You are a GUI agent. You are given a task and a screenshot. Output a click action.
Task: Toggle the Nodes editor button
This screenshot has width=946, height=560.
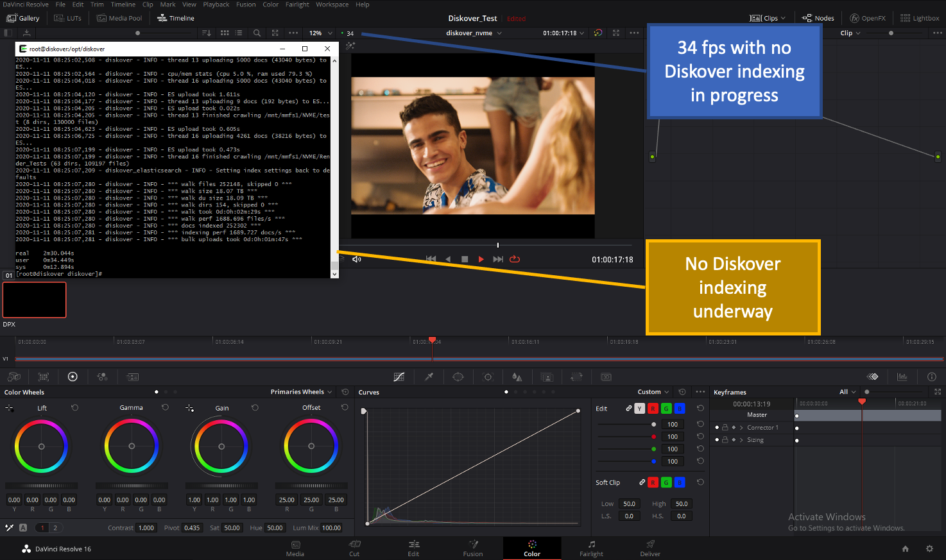click(x=818, y=18)
